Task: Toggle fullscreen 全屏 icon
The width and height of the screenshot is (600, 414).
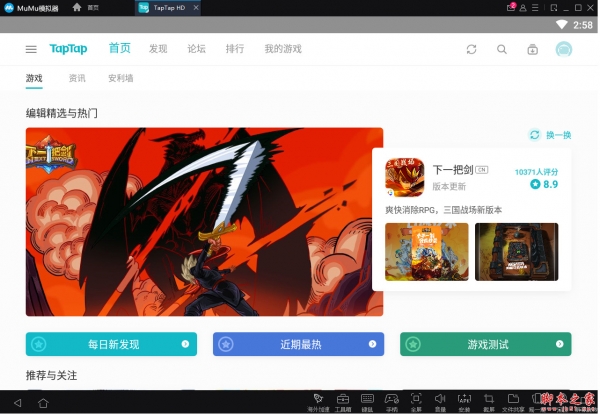Action: coord(416,399)
